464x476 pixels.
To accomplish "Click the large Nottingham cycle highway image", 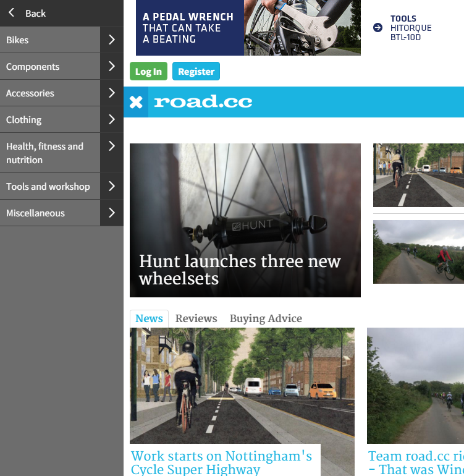I will click(242, 386).
